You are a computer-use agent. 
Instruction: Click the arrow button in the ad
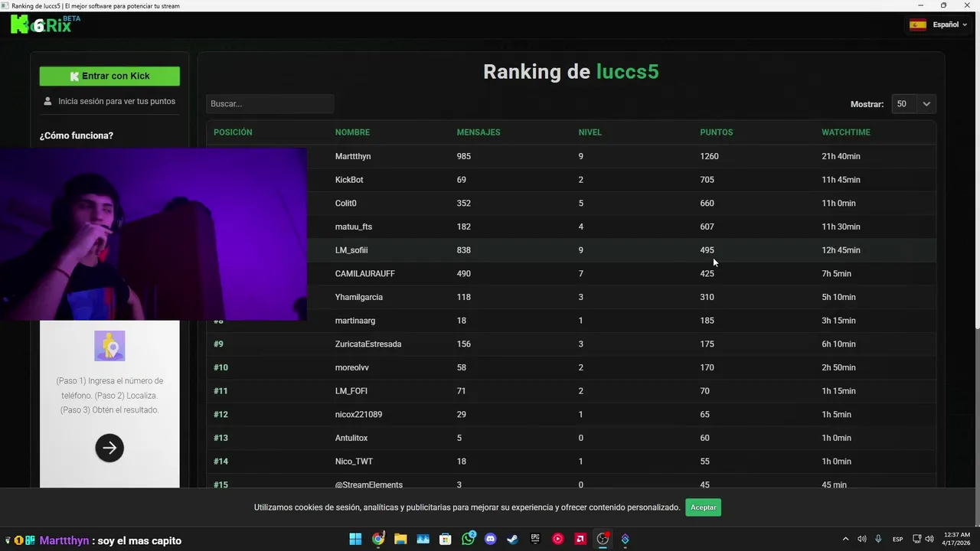click(109, 448)
